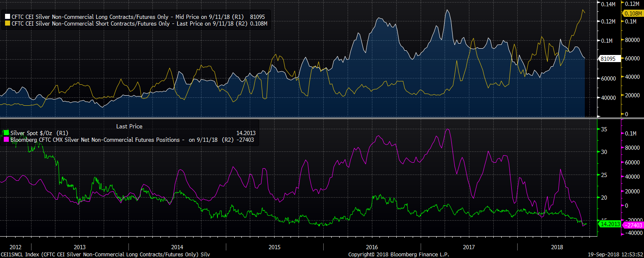
Task: Click the 2016 label on the time axis
Action: tap(372, 247)
